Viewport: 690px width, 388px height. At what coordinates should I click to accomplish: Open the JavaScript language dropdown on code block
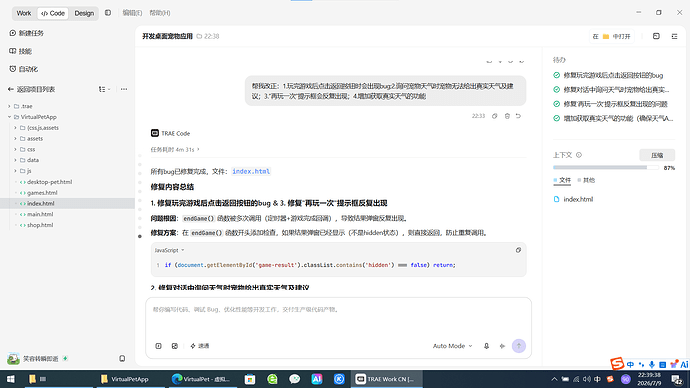169,250
